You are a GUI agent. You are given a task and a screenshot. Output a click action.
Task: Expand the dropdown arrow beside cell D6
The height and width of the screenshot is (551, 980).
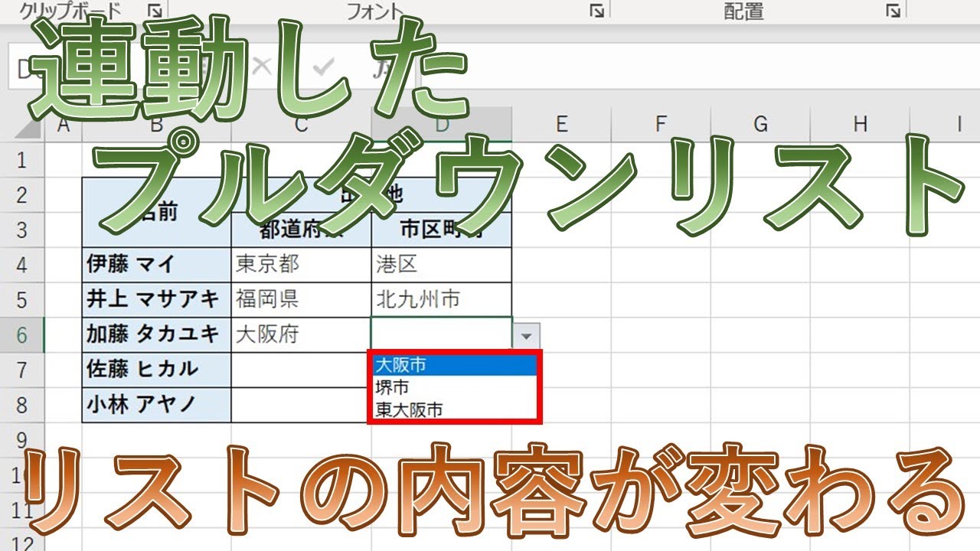527,335
